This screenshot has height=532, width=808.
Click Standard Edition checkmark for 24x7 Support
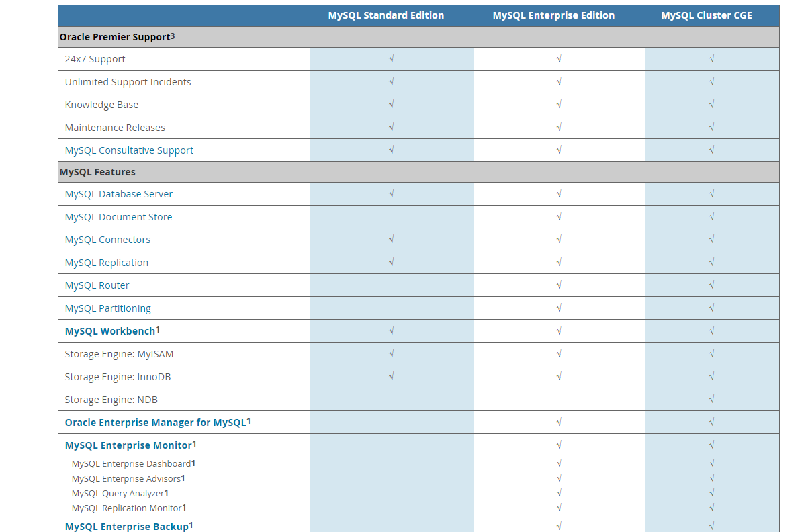[x=392, y=59]
